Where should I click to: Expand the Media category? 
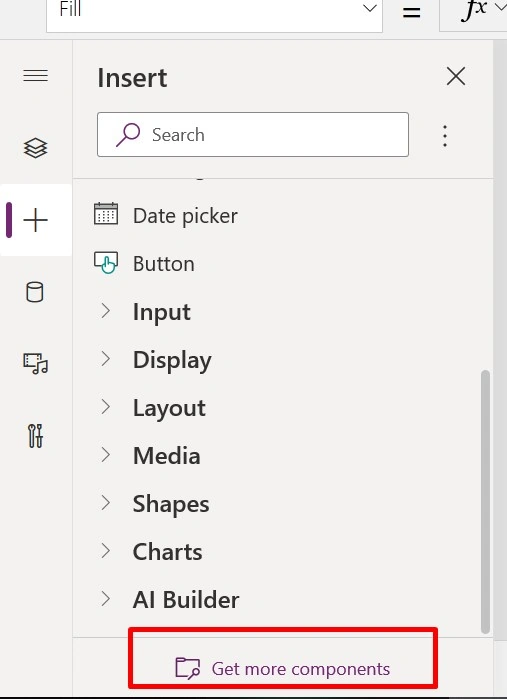click(106, 455)
